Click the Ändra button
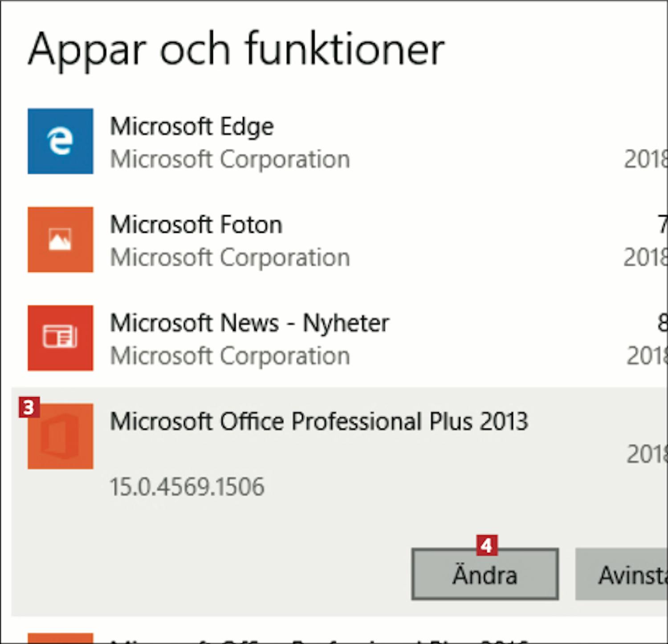The width and height of the screenshot is (668, 644). tap(485, 575)
